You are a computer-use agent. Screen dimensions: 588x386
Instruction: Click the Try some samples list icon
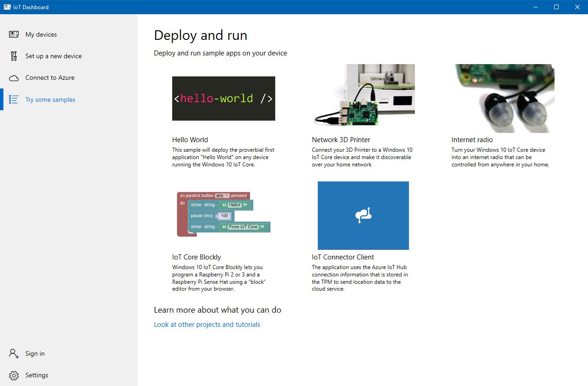coord(14,99)
